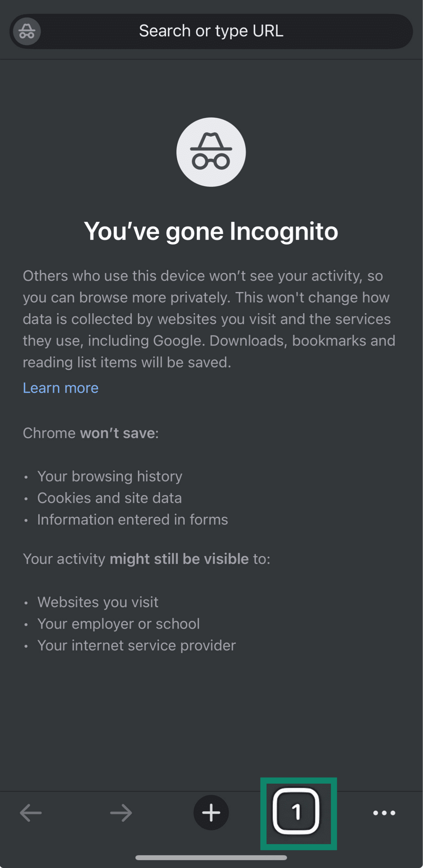The width and height of the screenshot is (423, 868).
Task: Tap the Your internet service provider line
Action: [x=137, y=646]
